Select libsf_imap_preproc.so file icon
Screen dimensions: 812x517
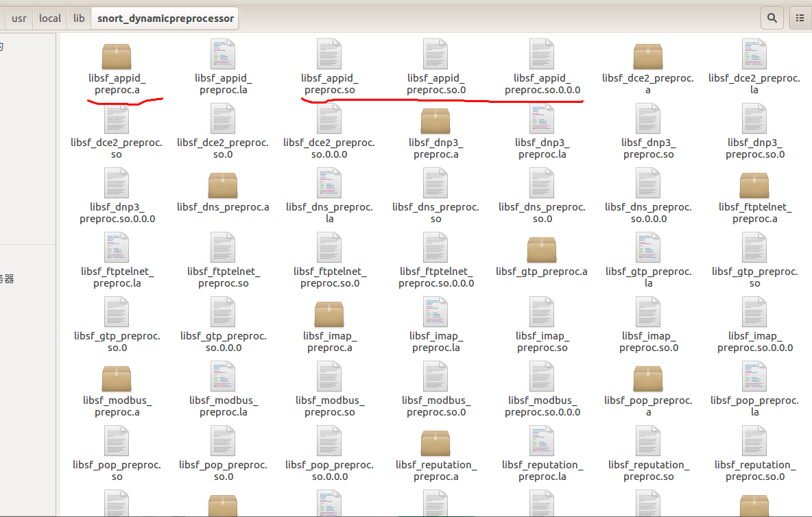coord(542,312)
